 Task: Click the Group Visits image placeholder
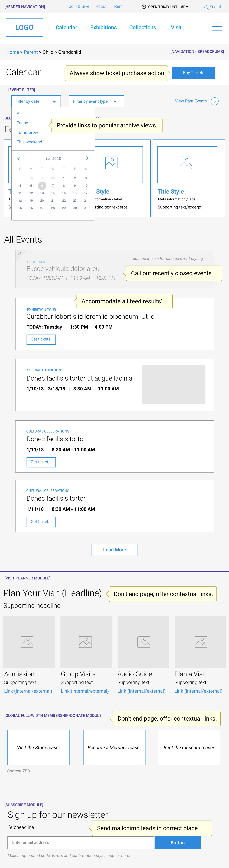(86, 642)
